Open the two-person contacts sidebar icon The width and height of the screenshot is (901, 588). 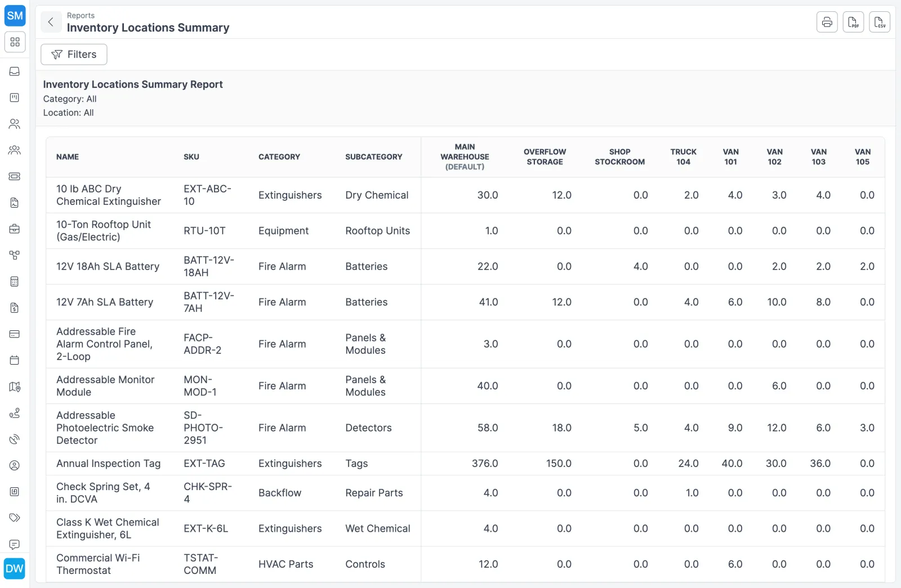(x=15, y=124)
